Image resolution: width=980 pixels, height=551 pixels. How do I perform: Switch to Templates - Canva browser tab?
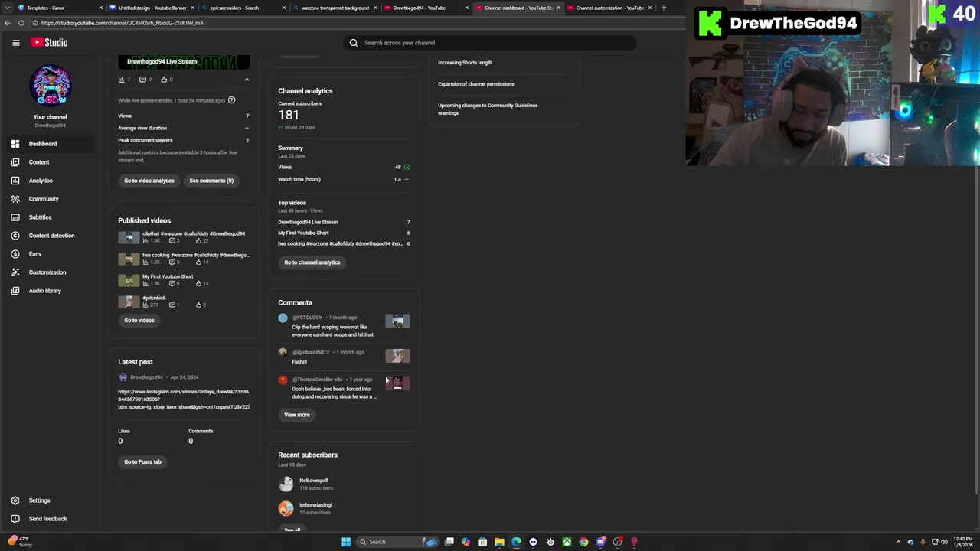point(60,8)
